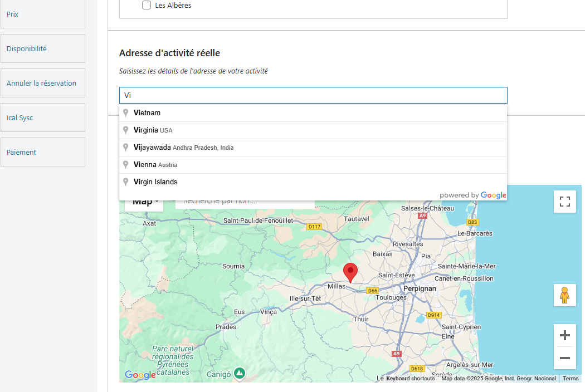Select the Virgin Islands suggestion
This screenshot has width=585, height=392.
pos(313,182)
